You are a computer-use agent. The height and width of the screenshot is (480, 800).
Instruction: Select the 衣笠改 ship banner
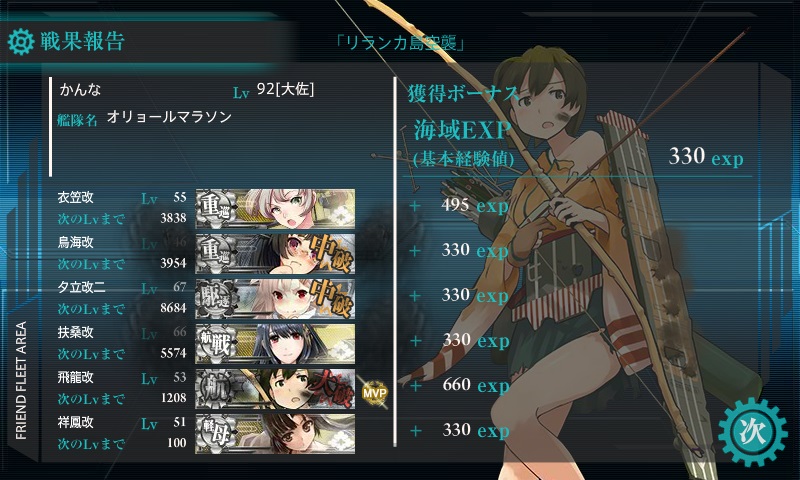pos(275,208)
